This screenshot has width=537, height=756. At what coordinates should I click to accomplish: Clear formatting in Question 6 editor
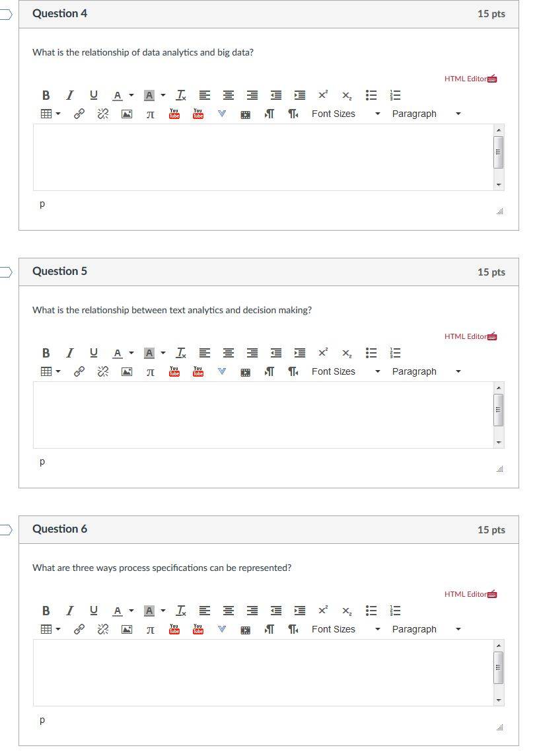(181, 611)
